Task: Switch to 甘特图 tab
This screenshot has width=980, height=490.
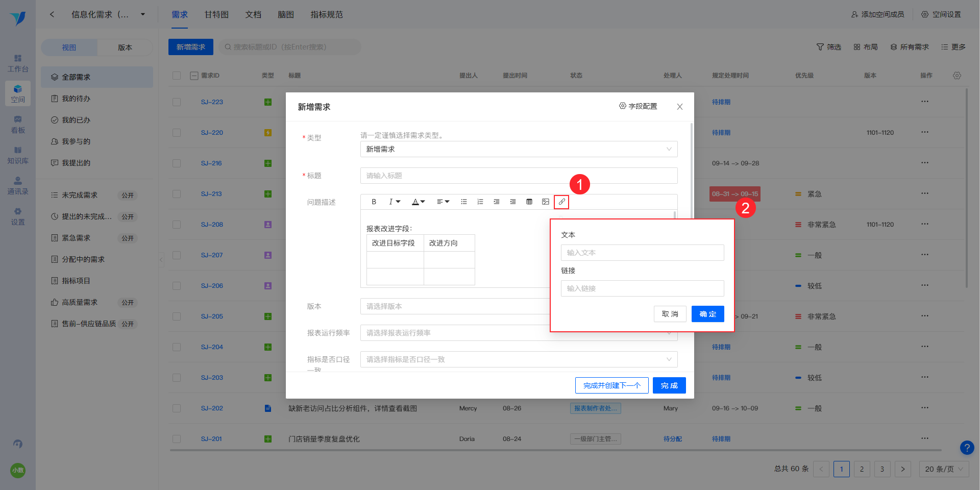Action: [216, 14]
